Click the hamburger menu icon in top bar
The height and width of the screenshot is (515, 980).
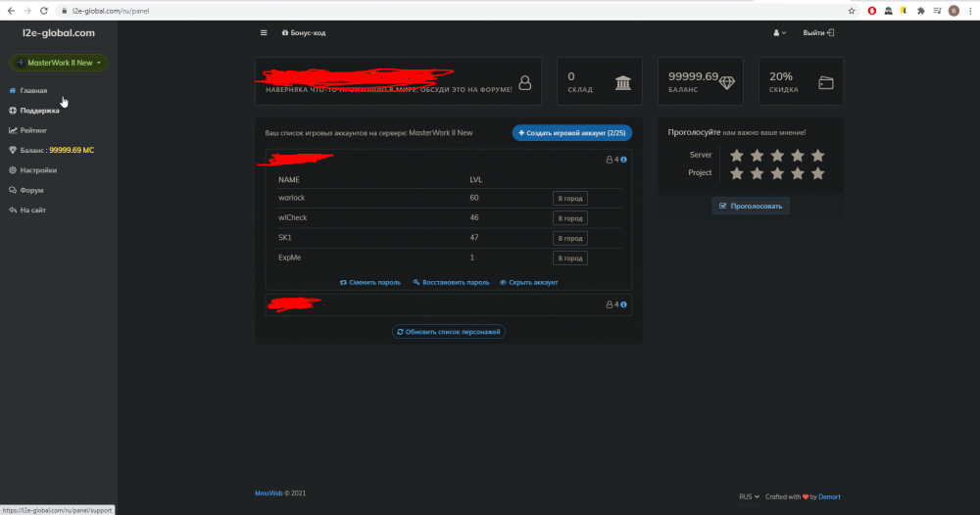pyautogui.click(x=264, y=32)
